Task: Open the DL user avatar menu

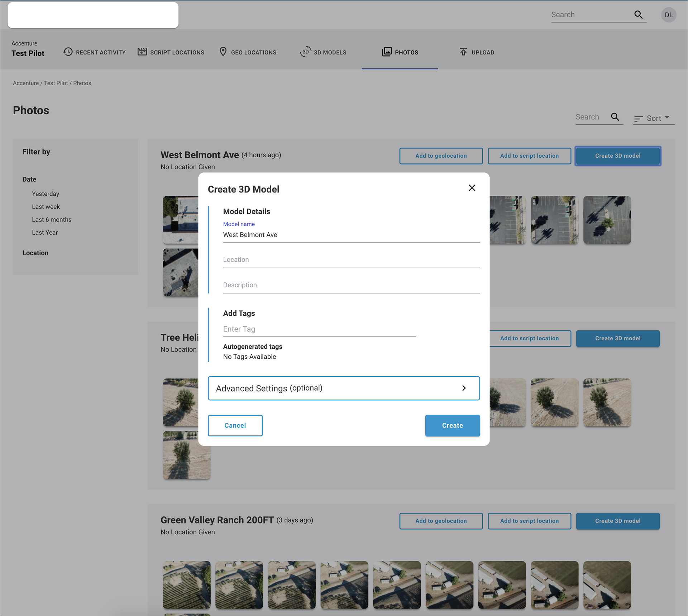Action: pos(668,15)
